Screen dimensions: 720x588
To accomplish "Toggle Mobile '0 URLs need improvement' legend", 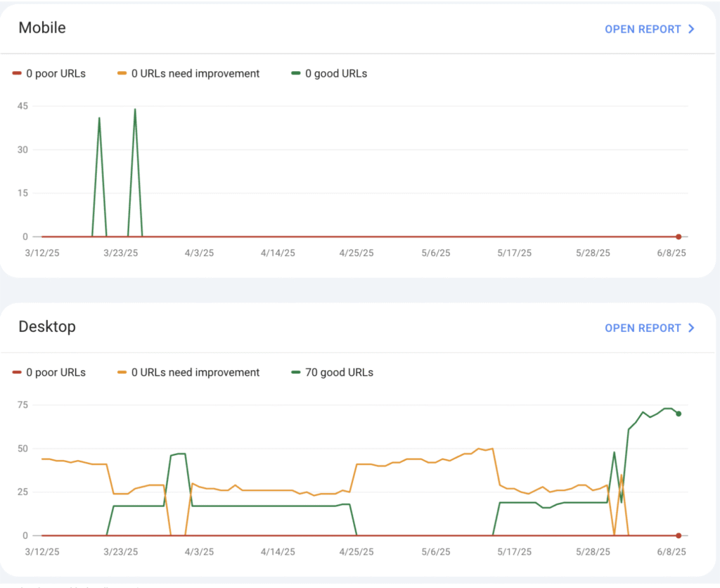I will pyautogui.click(x=188, y=73).
